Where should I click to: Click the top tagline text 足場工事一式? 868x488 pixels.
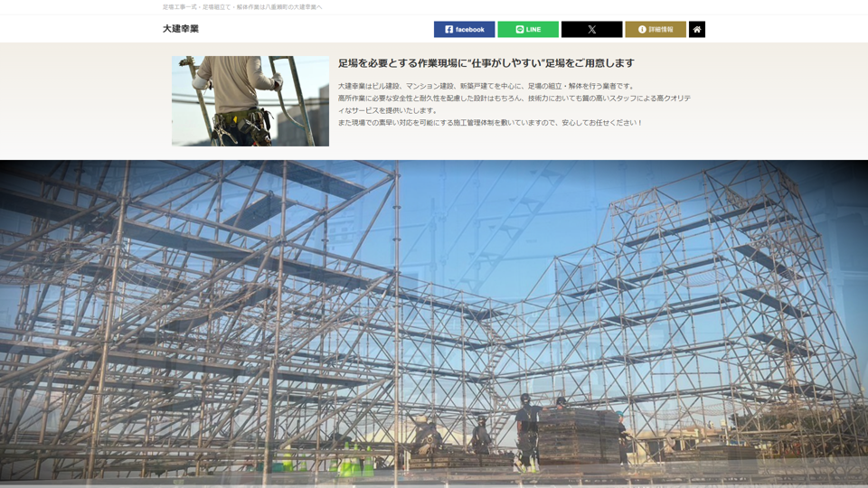pyautogui.click(x=181, y=7)
